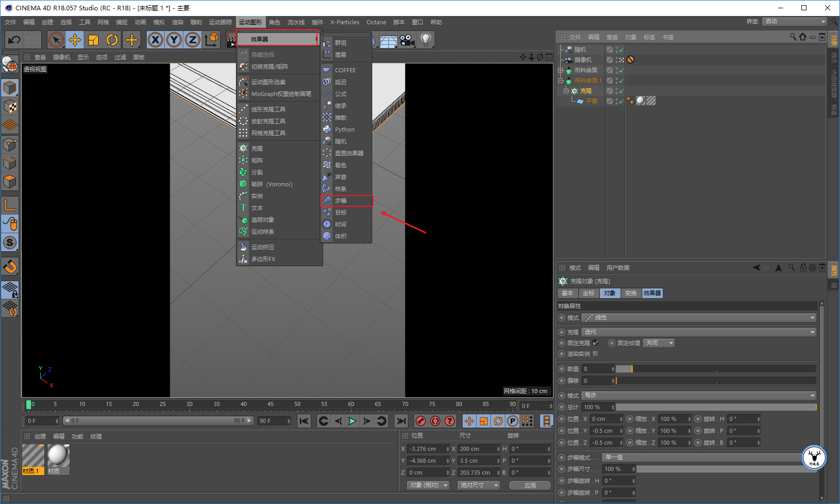
Task: Click the Axis L-shaped icon in sidebar
Action: tap(10, 205)
